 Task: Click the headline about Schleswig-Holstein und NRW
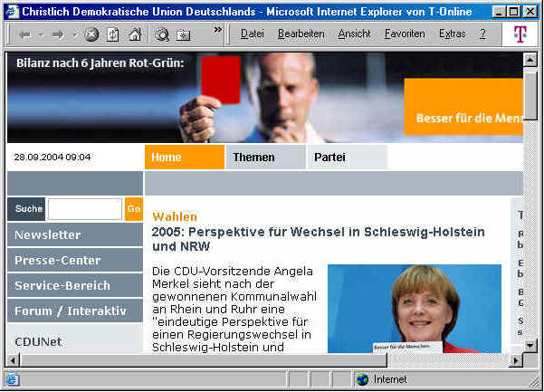click(x=318, y=239)
